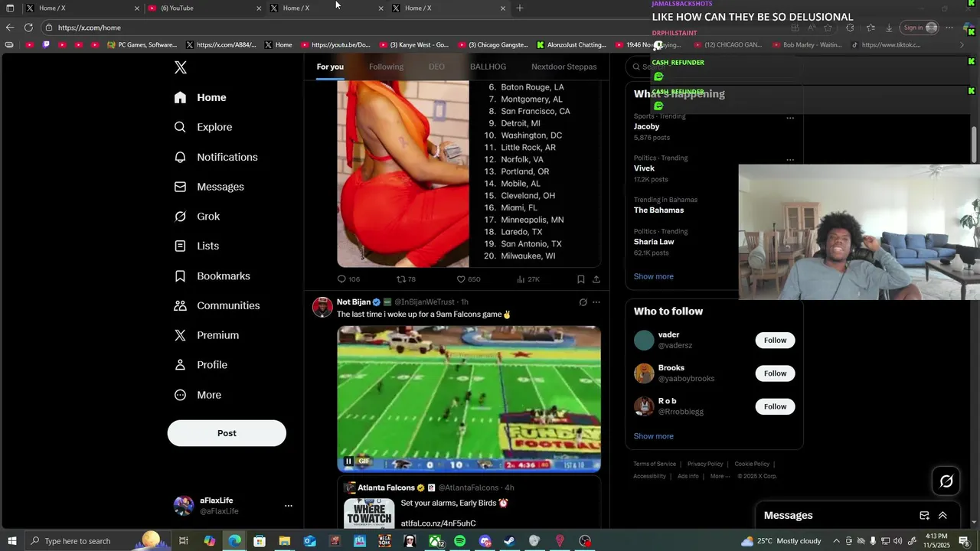Open the atlfal.co.nz/4nF5uhC link
Viewport: 980px width, 551px height.
coord(438,523)
